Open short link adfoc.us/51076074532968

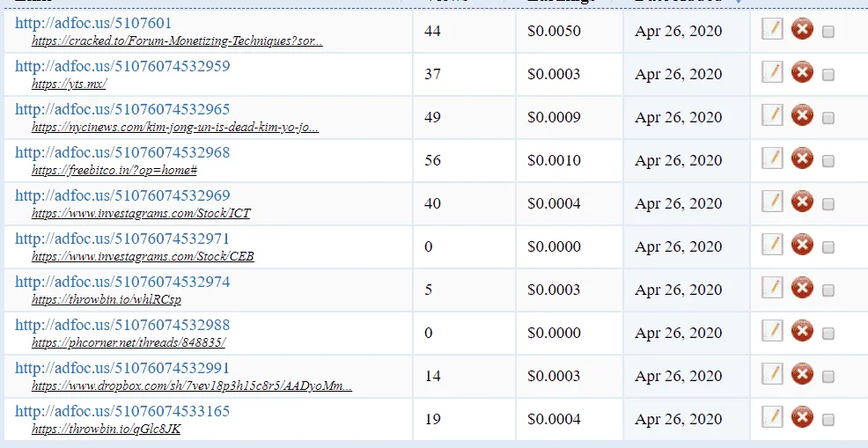pos(122,152)
